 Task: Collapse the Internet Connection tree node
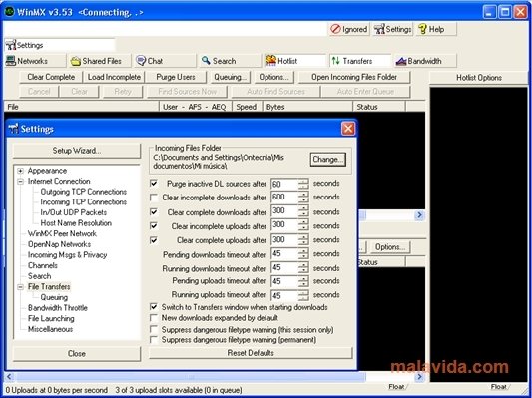21,181
